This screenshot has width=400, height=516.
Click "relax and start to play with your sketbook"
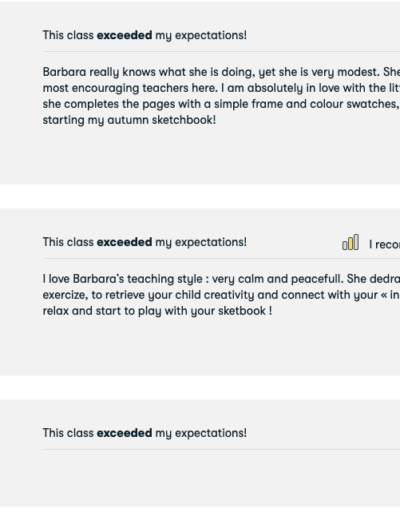coord(157,311)
